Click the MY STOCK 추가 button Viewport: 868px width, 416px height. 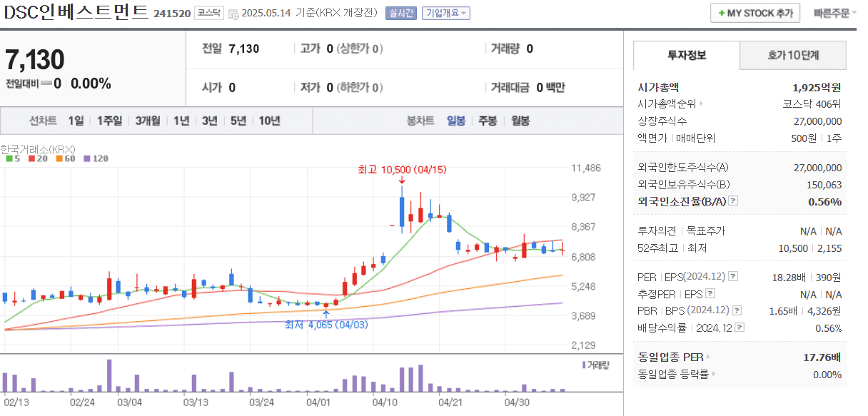click(755, 13)
